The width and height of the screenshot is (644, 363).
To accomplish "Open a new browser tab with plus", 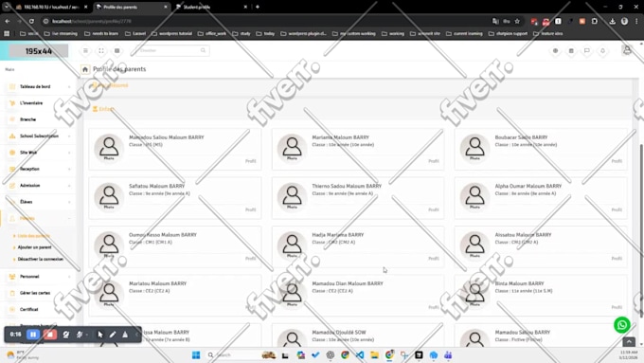I will pos(258,7).
